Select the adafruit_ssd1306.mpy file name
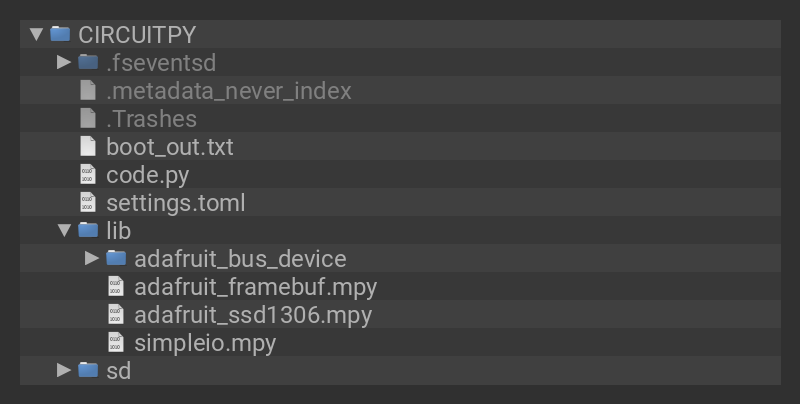 (253, 315)
